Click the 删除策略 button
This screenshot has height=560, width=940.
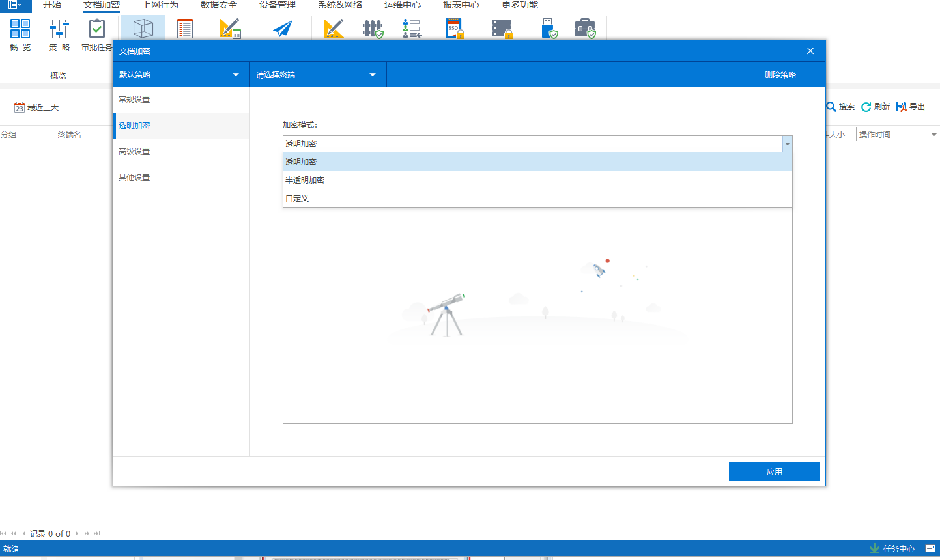click(x=780, y=74)
